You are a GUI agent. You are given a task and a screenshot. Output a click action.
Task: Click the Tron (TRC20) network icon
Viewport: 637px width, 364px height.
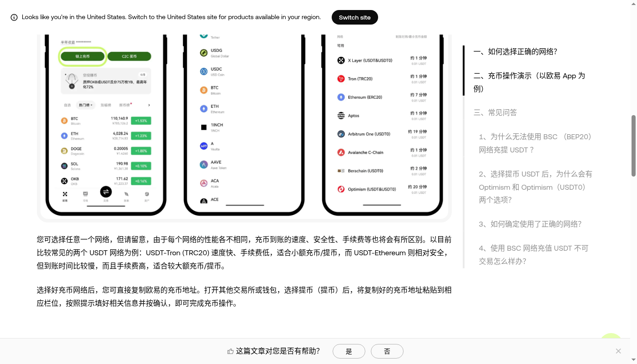(341, 79)
